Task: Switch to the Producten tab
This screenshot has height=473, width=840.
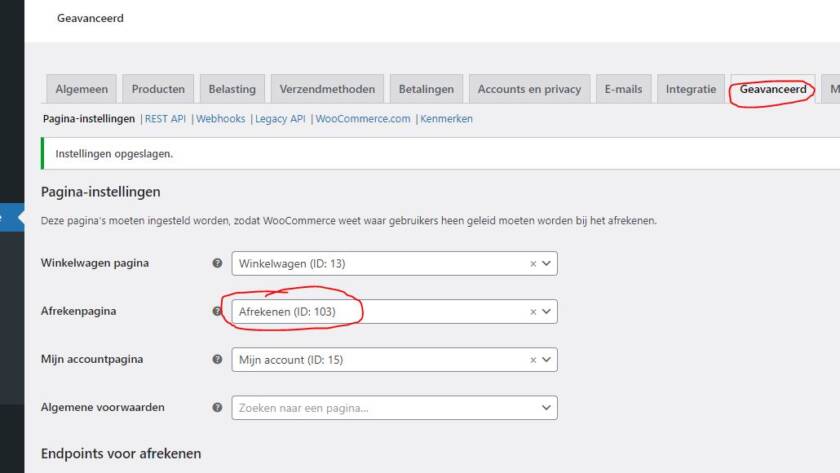Action: (x=158, y=89)
